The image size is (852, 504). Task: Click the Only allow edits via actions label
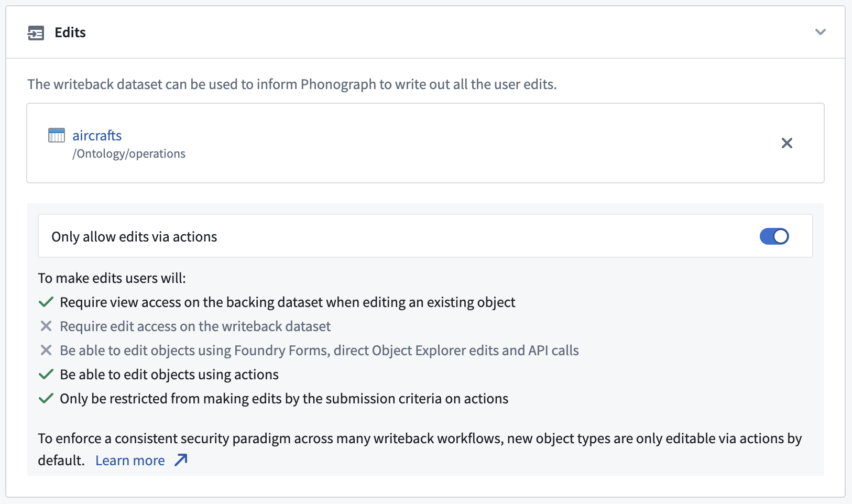134,237
